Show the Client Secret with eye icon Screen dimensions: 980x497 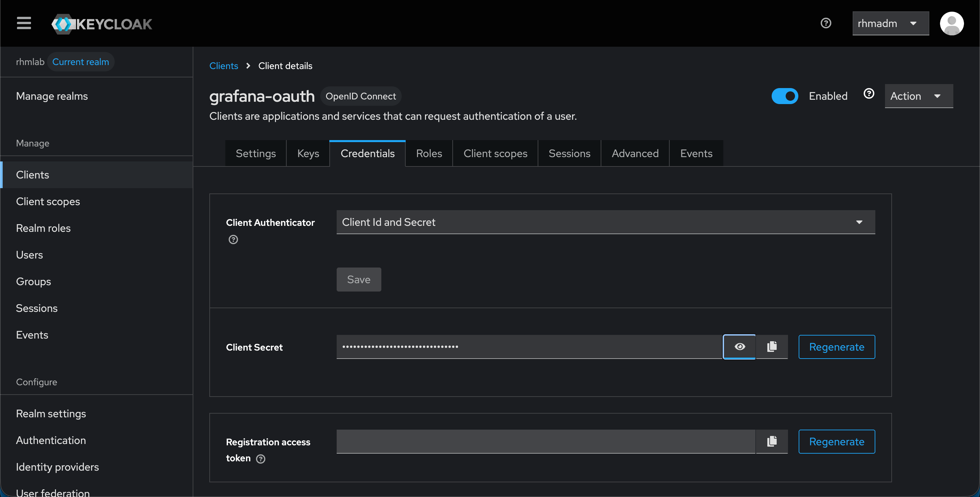click(x=739, y=346)
